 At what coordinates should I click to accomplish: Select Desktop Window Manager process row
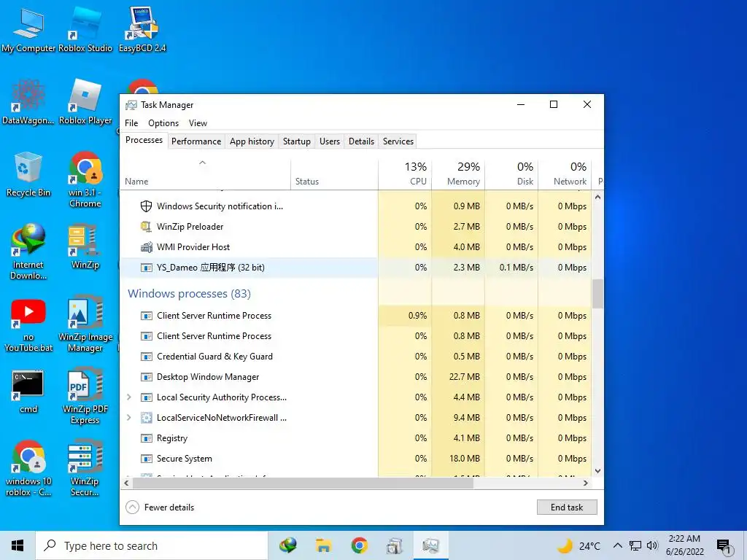[x=355, y=377]
